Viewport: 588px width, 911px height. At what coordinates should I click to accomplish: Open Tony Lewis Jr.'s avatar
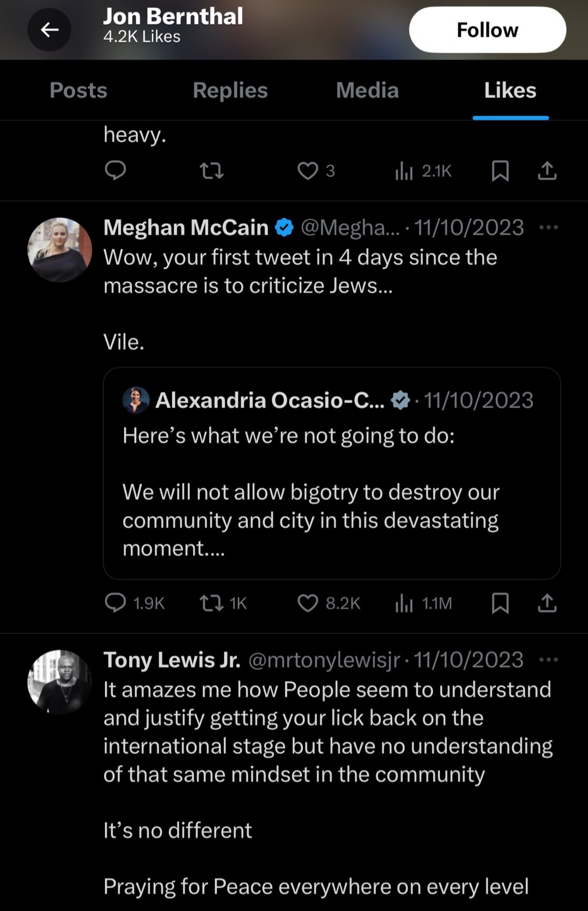59,682
